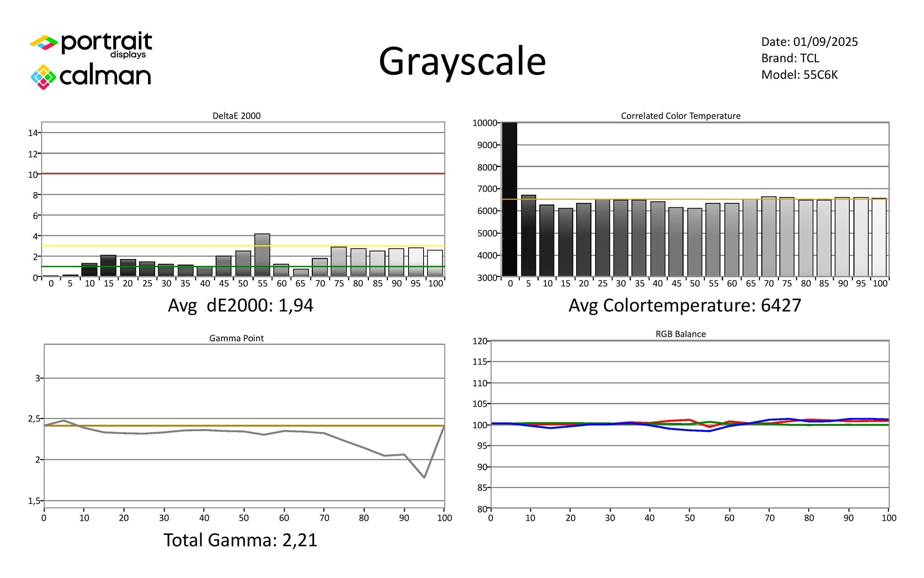Click the RGB Balance chart title
This screenshot has width=924, height=578.
(681, 334)
